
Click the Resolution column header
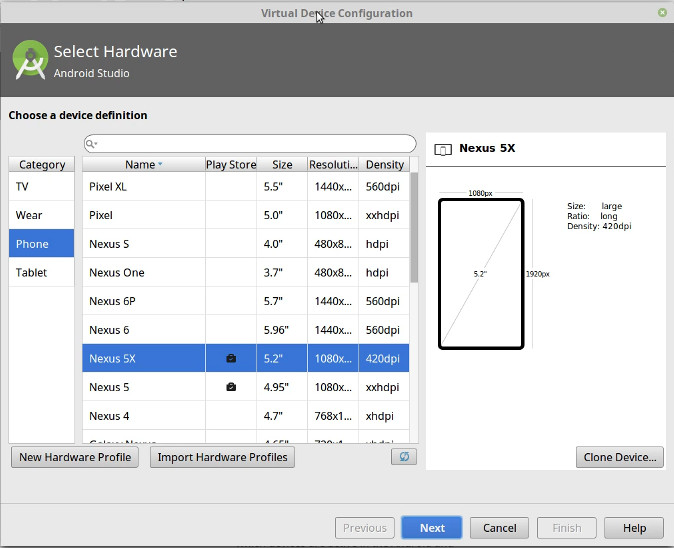(x=333, y=164)
